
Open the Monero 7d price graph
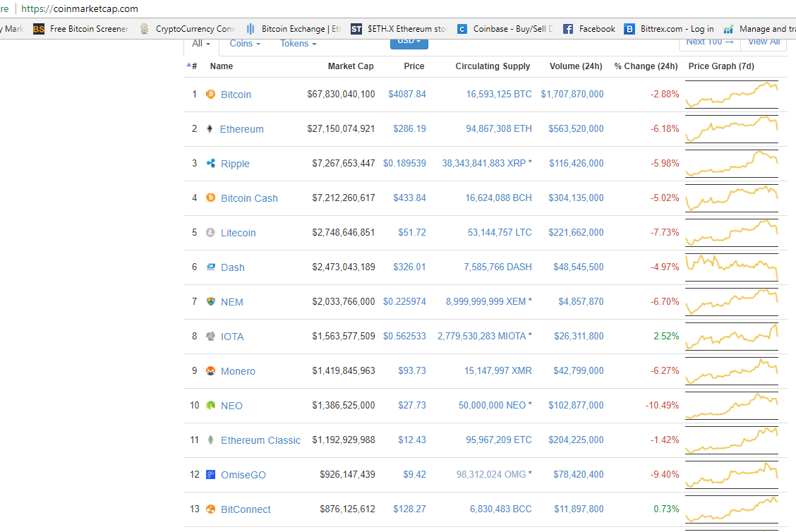(732, 370)
